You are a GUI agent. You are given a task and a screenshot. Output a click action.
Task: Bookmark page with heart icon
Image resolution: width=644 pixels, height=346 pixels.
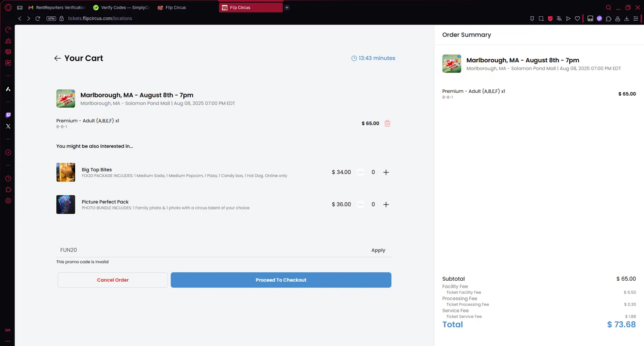[x=577, y=18]
